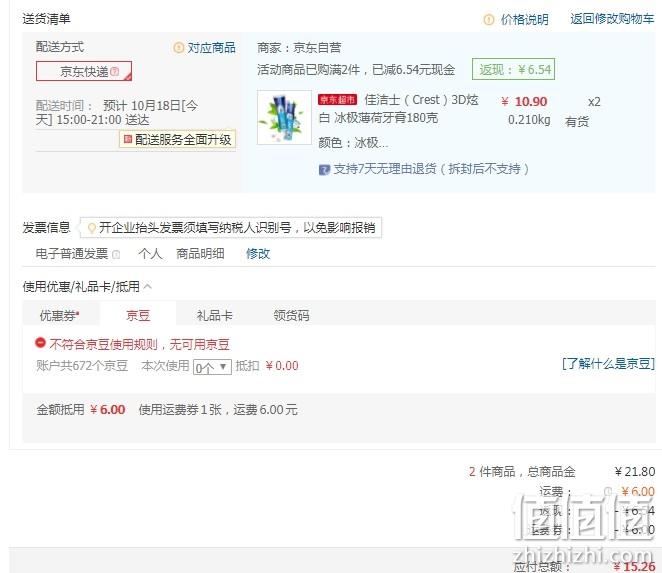Click 账户共672个京豆 text
This screenshot has height=573, width=662.
click(82, 366)
